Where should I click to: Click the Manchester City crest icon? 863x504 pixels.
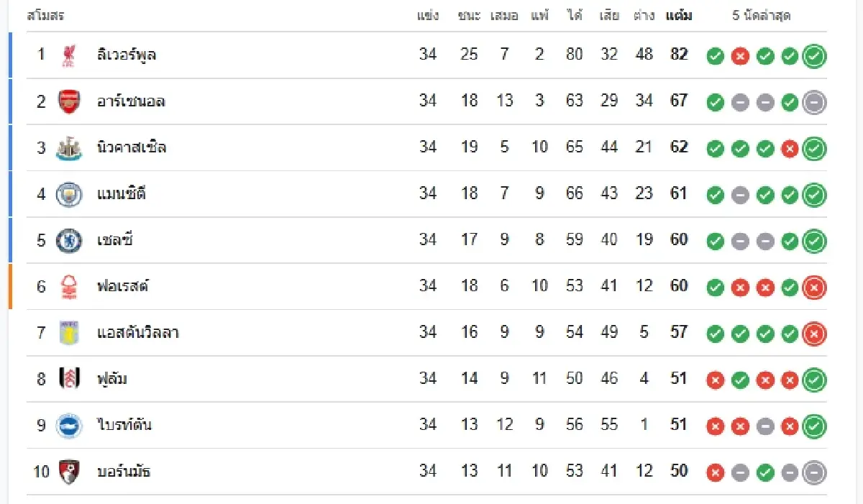69,194
